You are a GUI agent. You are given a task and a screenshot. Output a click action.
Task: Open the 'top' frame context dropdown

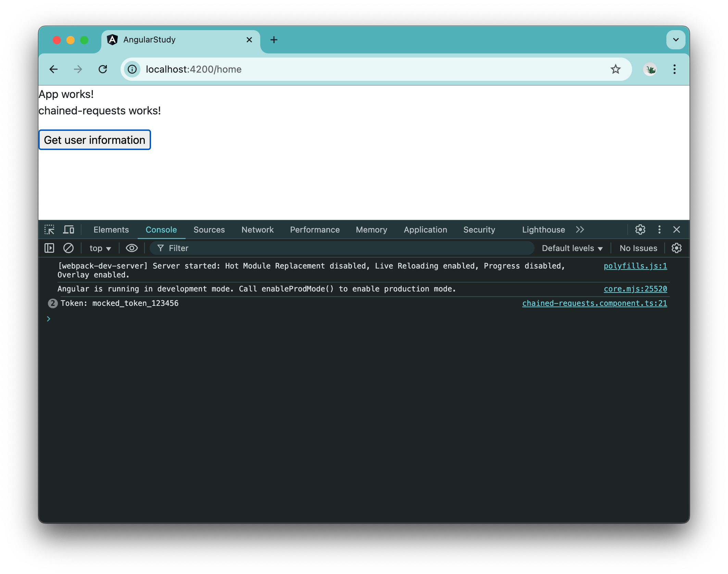(x=100, y=248)
